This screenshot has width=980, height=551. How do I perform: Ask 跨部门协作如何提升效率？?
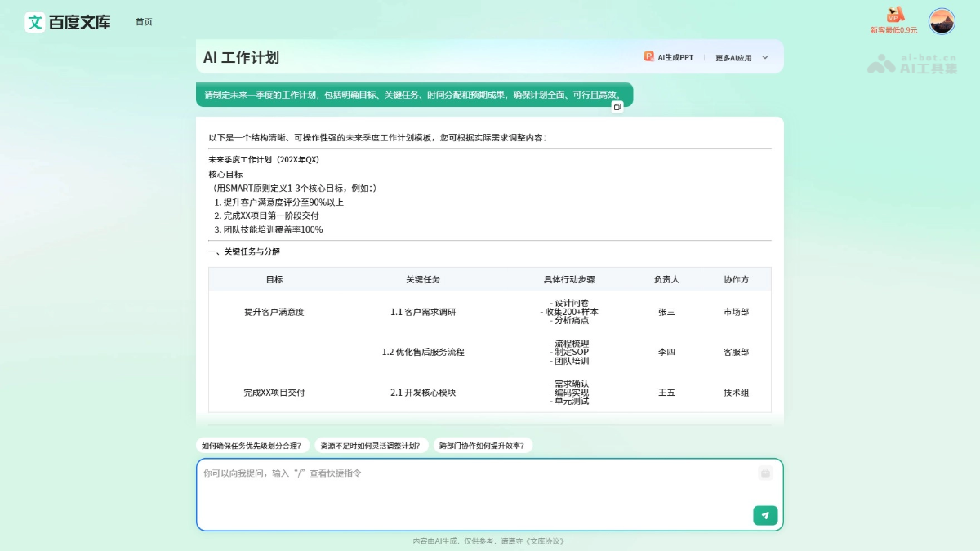pos(483,445)
